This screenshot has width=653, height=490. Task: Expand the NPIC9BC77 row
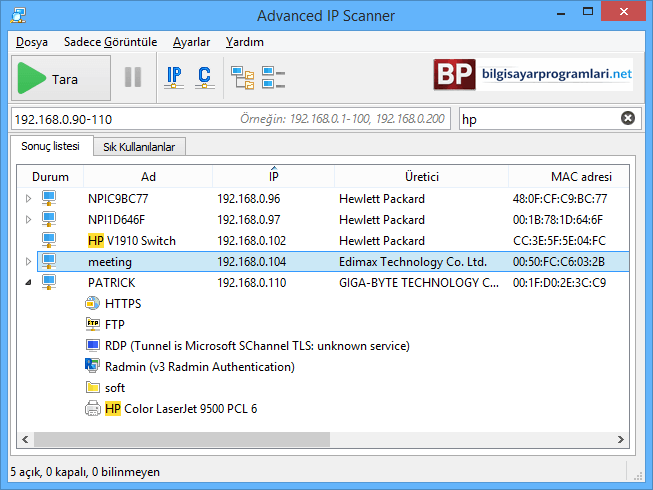click(28, 199)
